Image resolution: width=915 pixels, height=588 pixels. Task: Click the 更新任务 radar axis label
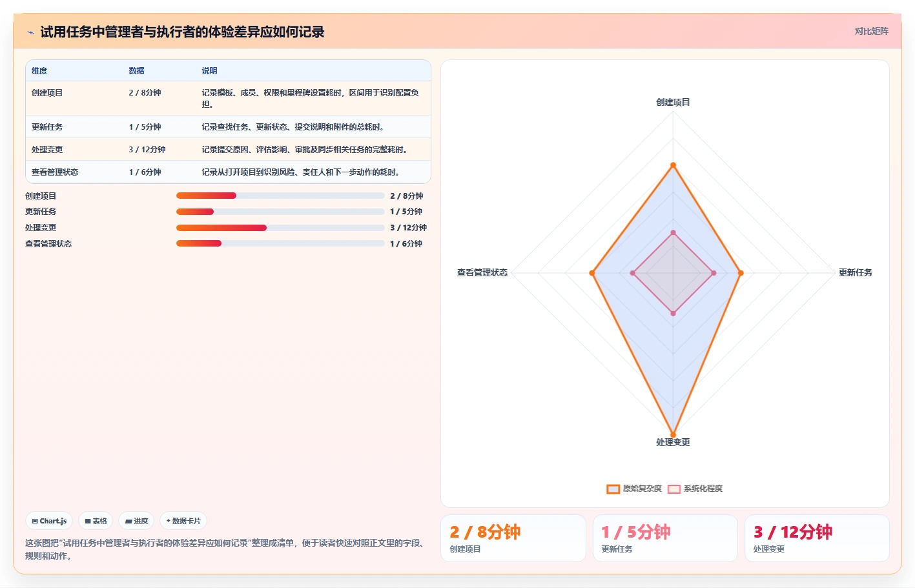coord(855,272)
